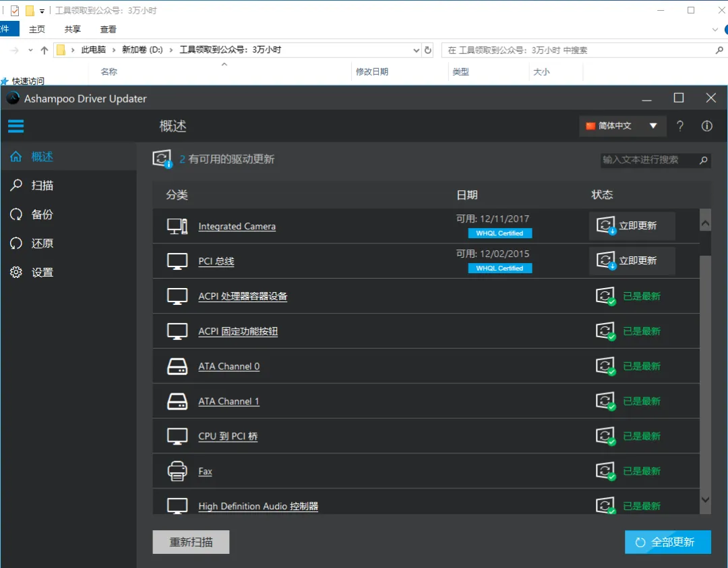Open the 概述 overview page in sidebar
This screenshot has width=728, height=568.
pyautogui.click(x=68, y=157)
